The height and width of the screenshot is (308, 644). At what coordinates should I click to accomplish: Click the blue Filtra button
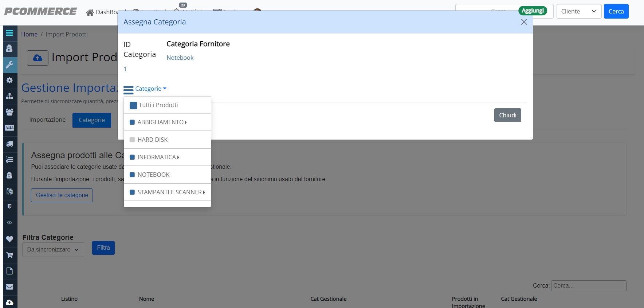(x=103, y=248)
